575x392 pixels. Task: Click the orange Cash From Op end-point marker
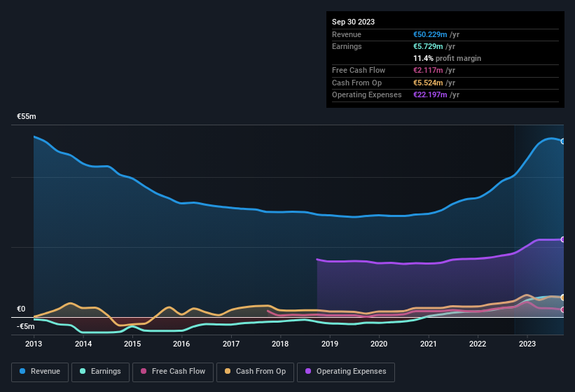point(563,297)
